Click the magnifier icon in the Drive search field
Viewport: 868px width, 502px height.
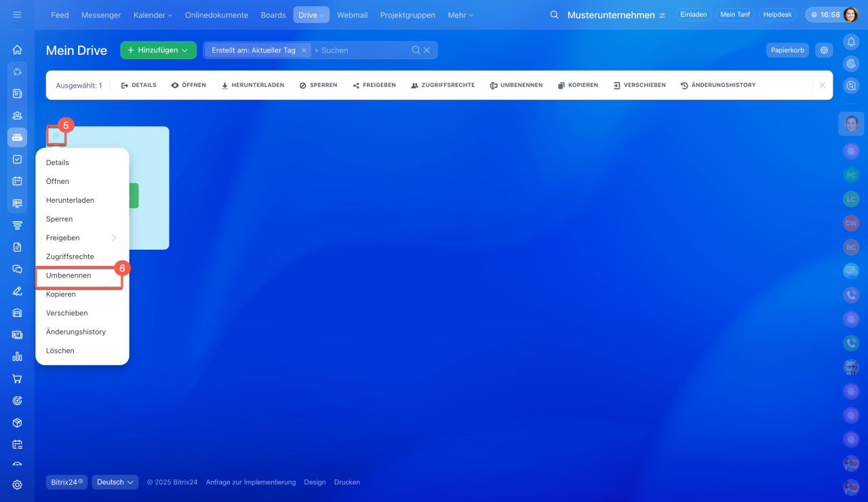tap(416, 50)
